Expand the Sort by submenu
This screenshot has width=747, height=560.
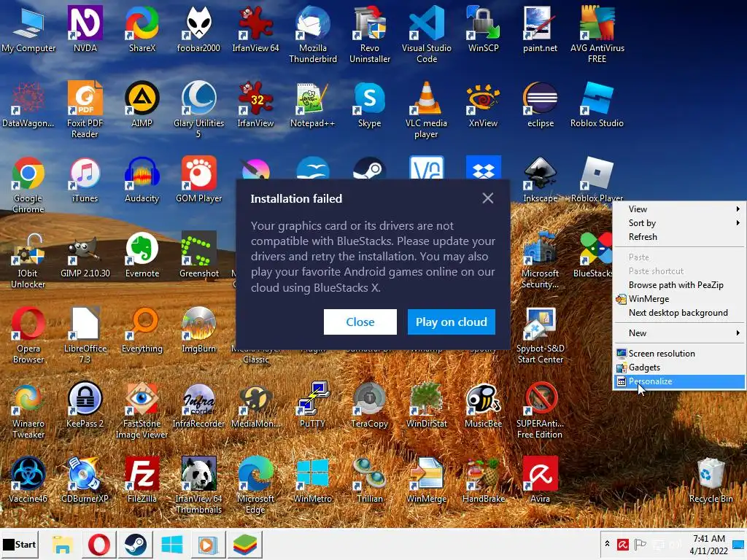pyautogui.click(x=680, y=223)
